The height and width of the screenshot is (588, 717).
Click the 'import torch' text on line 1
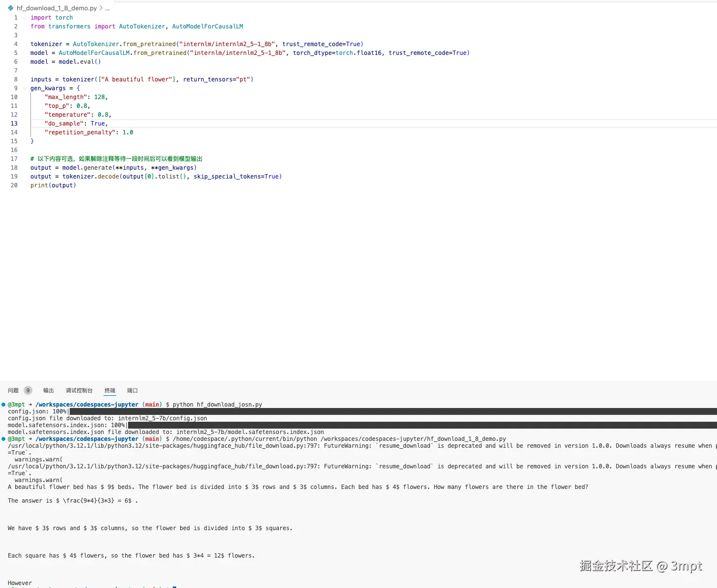[x=52, y=18]
